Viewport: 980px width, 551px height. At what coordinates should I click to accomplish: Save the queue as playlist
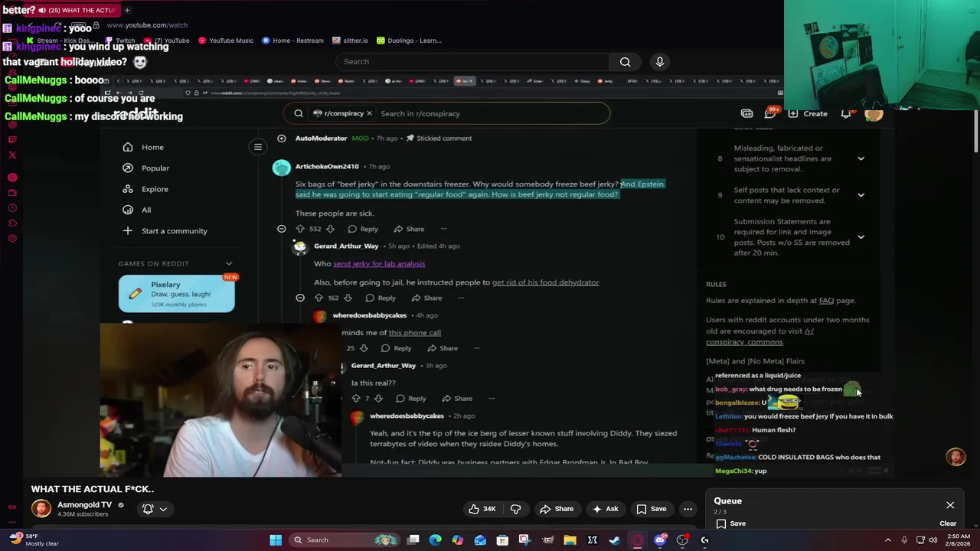[x=731, y=523]
